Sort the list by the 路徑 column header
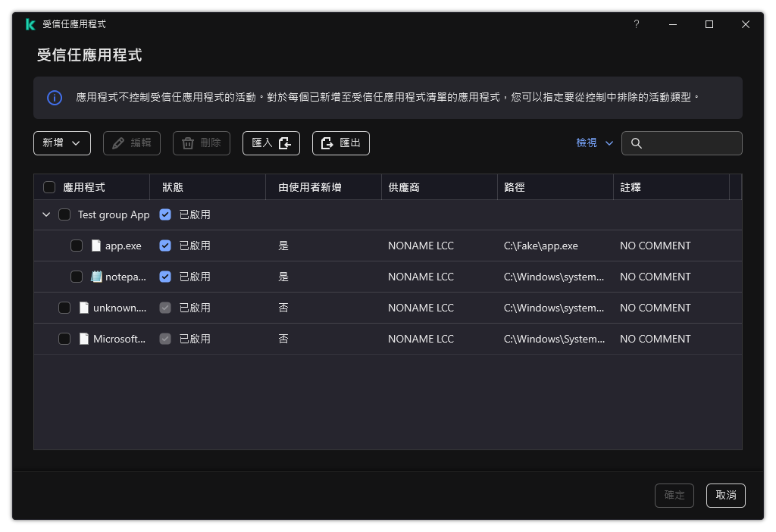 click(x=515, y=186)
